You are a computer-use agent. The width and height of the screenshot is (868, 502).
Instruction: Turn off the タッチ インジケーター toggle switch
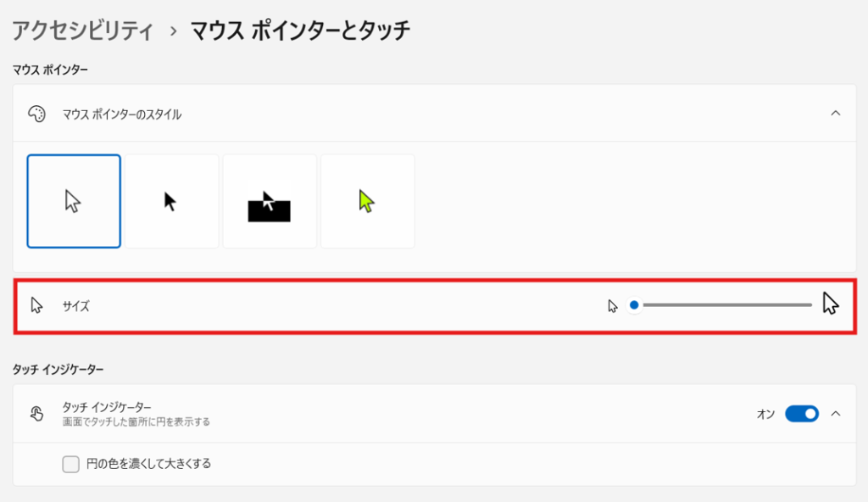coord(802,414)
